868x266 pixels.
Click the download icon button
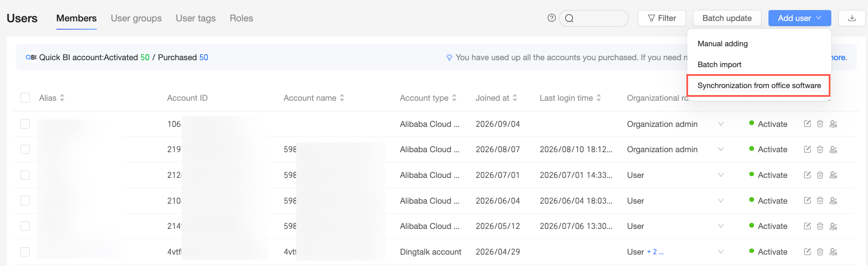click(x=851, y=18)
